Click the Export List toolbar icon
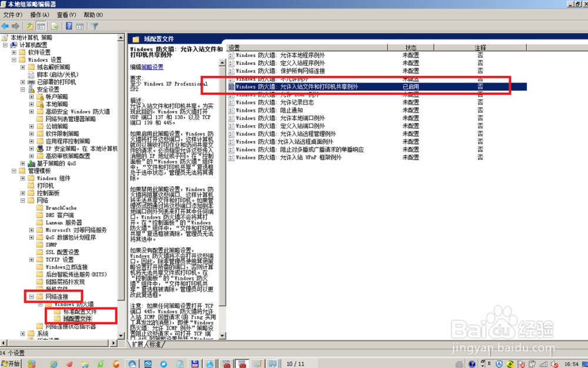Image resolution: width=588 pixels, height=368 pixels. click(55, 26)
